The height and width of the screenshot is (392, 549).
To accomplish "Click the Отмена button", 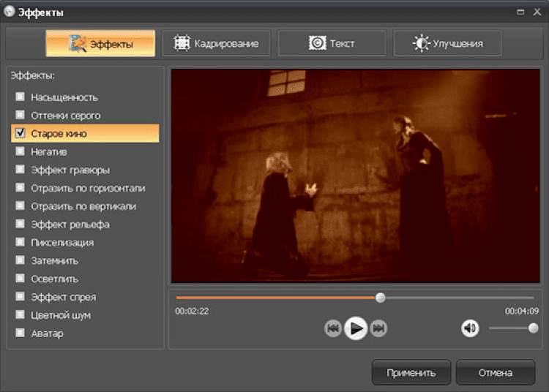I will coord(496,373).
